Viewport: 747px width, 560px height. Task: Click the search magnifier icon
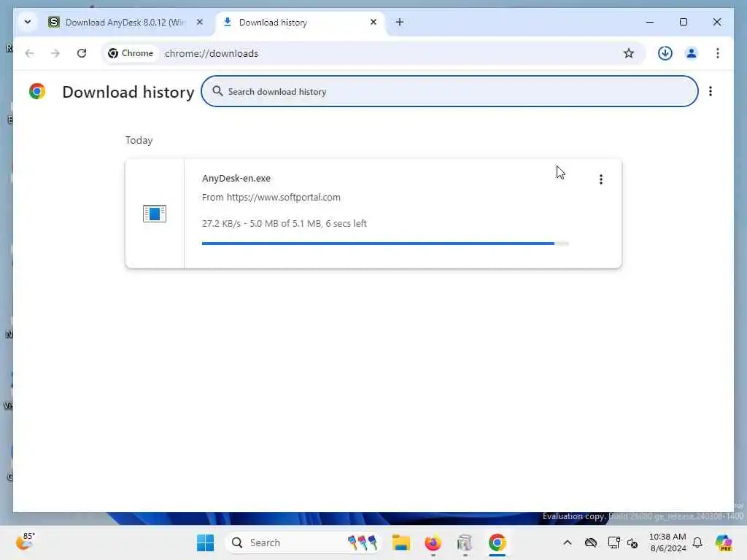217,91
